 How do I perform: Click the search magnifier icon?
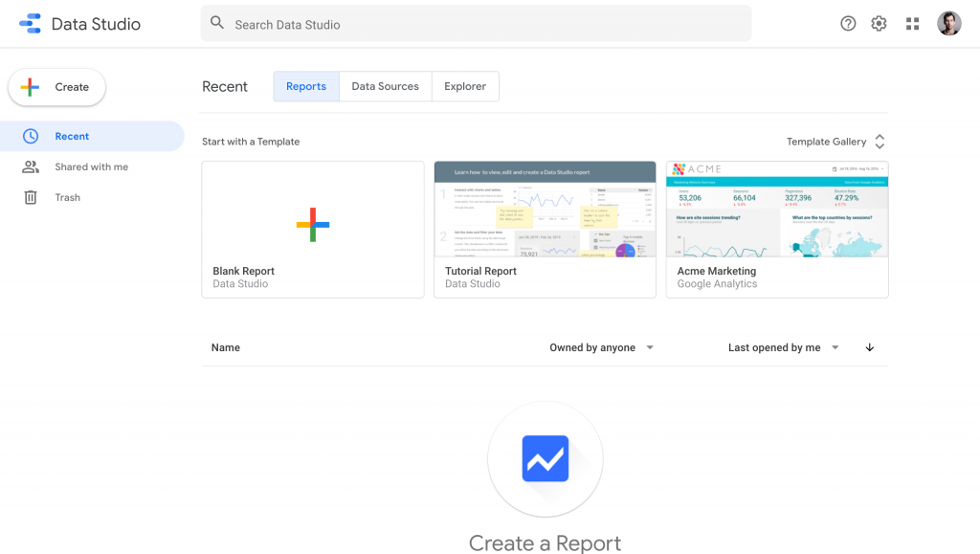pos(217,23)
